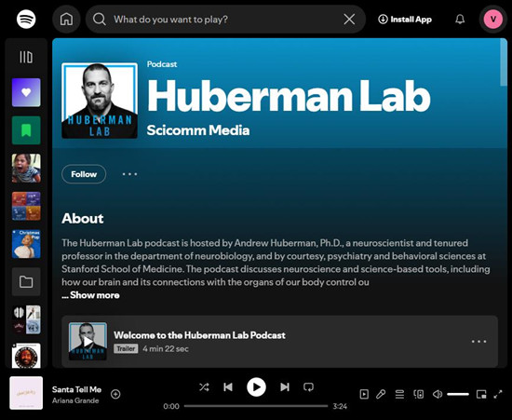Image resolution: width=512 pixels, height=420 pixels.
Task: Clear the search field with X
Action: (349, 20)
